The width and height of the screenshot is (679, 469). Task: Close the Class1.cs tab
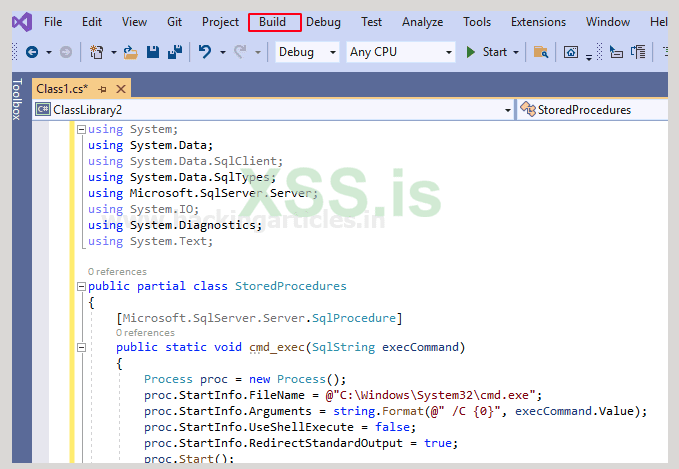(121, 89)
